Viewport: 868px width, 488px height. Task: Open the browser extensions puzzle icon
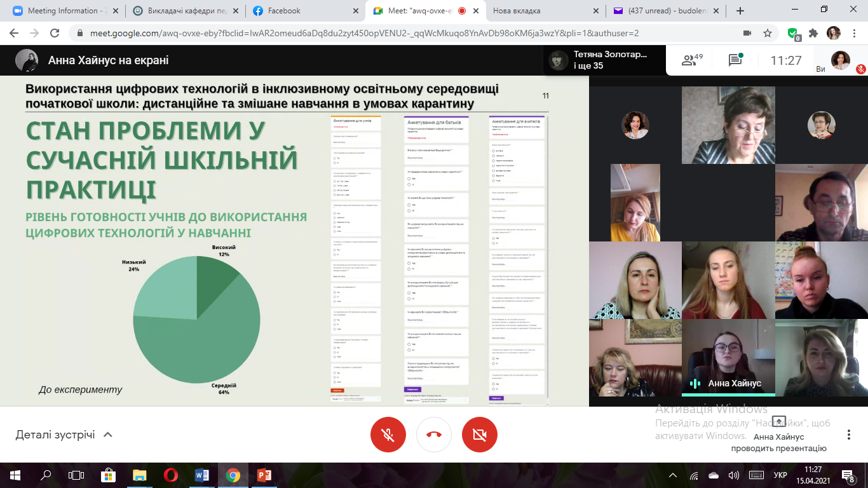tap(813, 33)
